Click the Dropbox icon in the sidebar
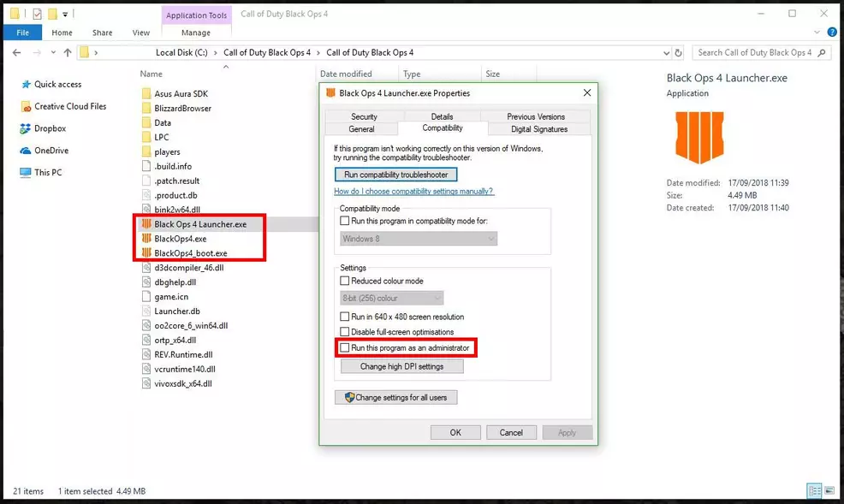Image resolution: width=844 pixels, height=504 pixels. pos(25,128)
